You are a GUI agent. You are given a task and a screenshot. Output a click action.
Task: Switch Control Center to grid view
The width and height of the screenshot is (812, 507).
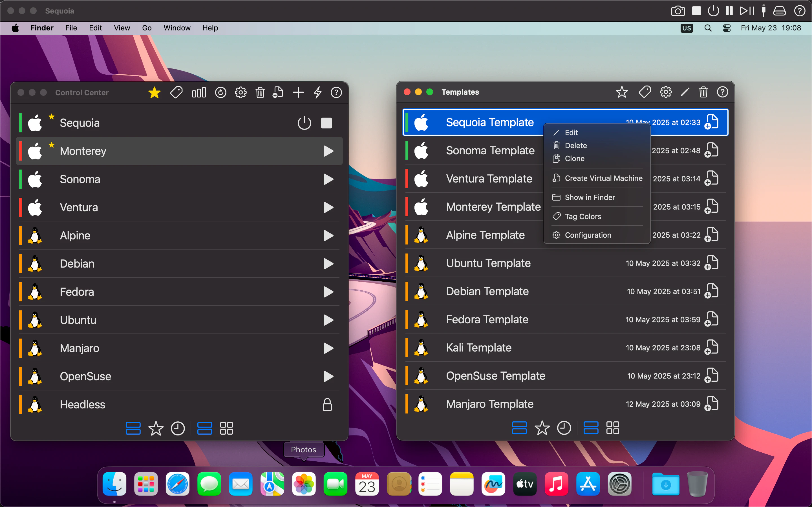coord(226,428)
